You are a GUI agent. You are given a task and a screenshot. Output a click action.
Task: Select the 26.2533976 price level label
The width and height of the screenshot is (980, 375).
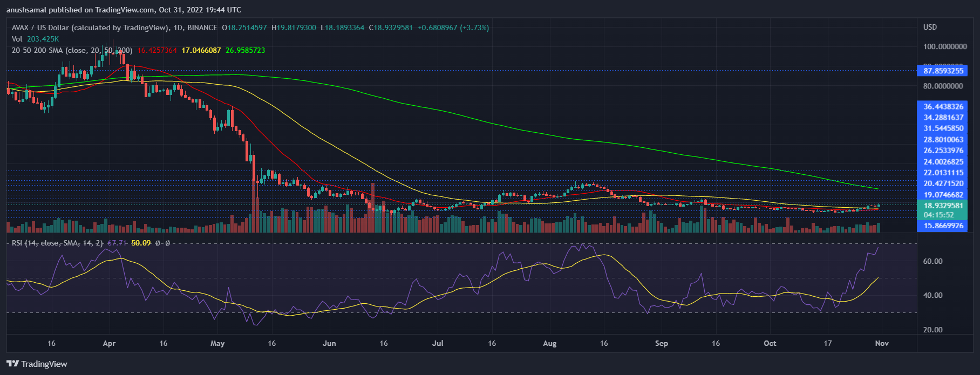[x=943, y=151]
